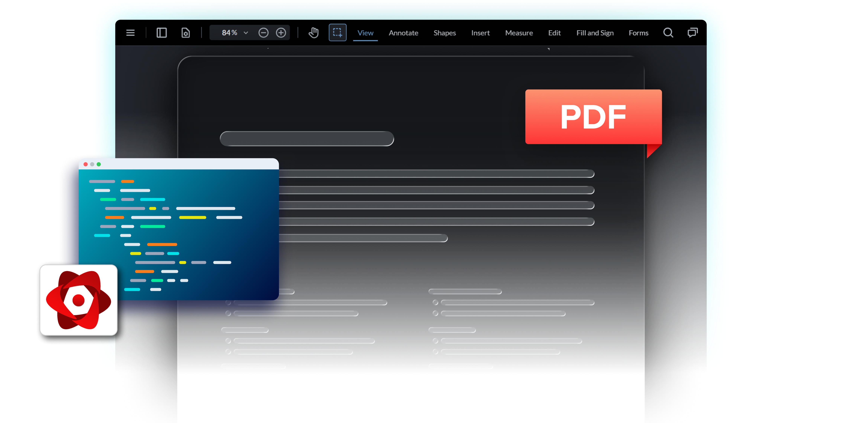Select the Pan hand tool
868x423 pixels.
(313, 33)
